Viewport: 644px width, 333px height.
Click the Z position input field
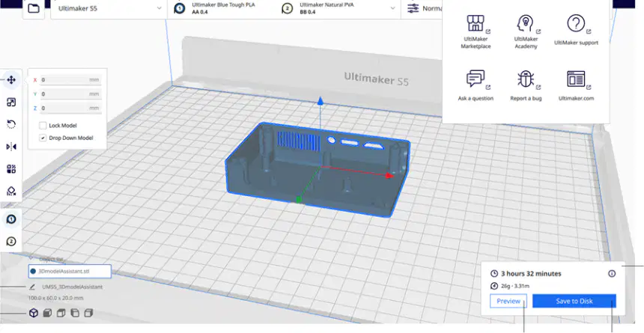[70, 108]
